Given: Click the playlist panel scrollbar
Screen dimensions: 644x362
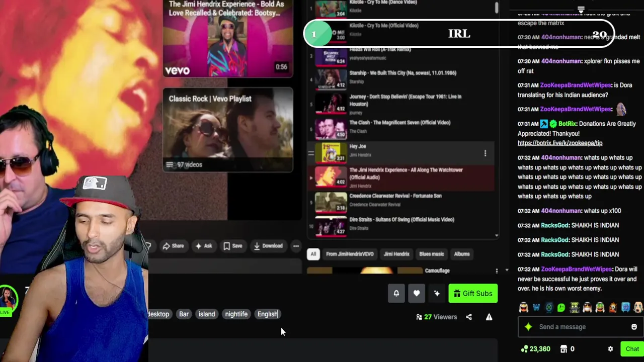Looking at the screenshot, I should [x=497, y=8].
